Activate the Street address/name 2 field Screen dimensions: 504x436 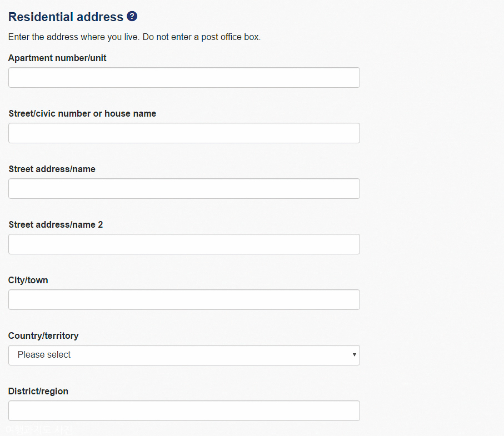click(x=184, y=244)
